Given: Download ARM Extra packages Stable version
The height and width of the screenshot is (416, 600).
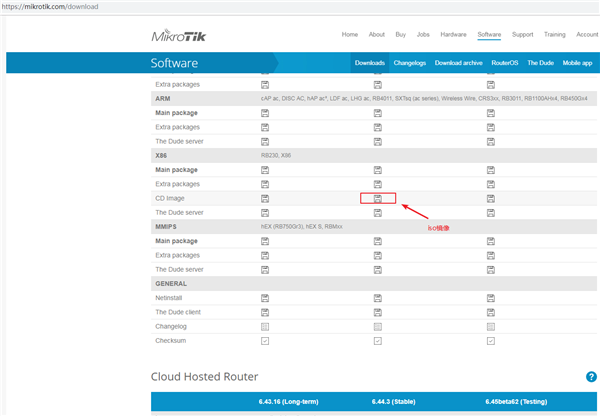Looking at the screenshot, I should 378,127.
